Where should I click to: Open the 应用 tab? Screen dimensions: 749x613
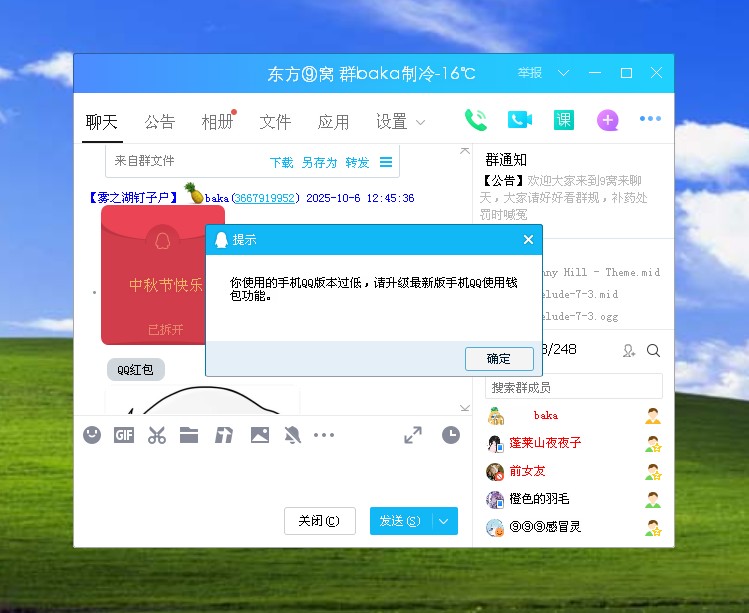click(x=333, y=122)
